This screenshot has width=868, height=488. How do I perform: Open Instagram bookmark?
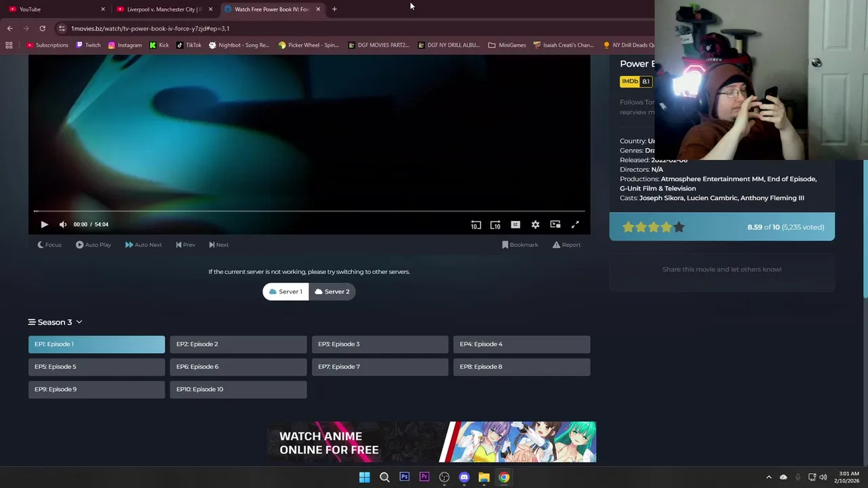pyautogui.click(x=125, y=45)
